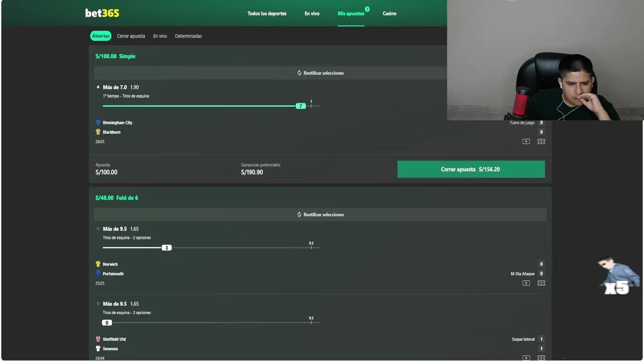
Task: Click the Fuera de juego status text
Action: [522, 123]
